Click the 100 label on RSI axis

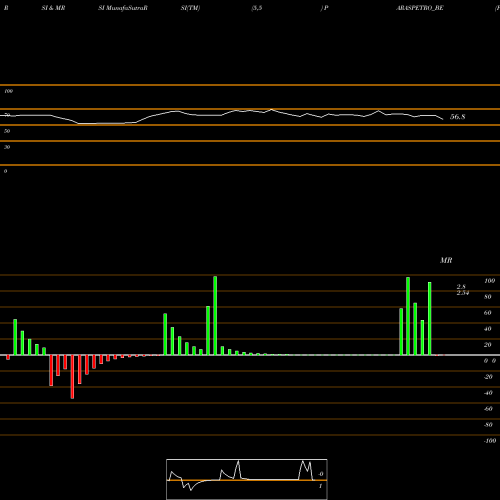(x=8, y=91)
